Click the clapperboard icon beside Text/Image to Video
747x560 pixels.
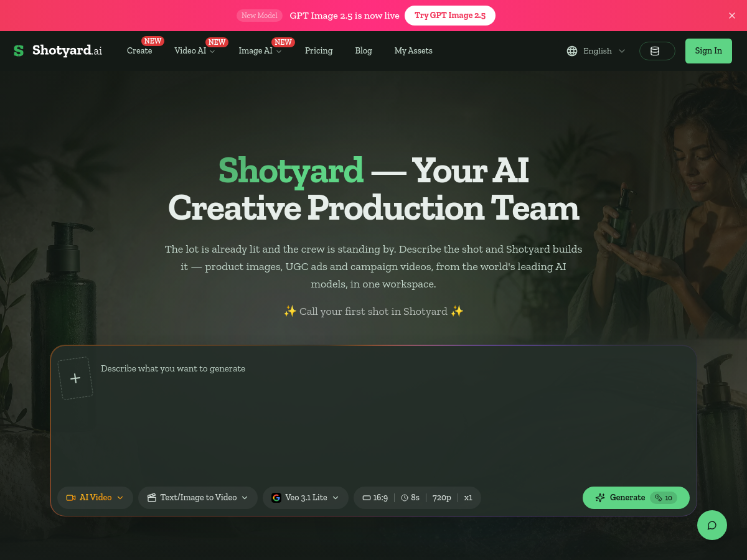[152, 498]
